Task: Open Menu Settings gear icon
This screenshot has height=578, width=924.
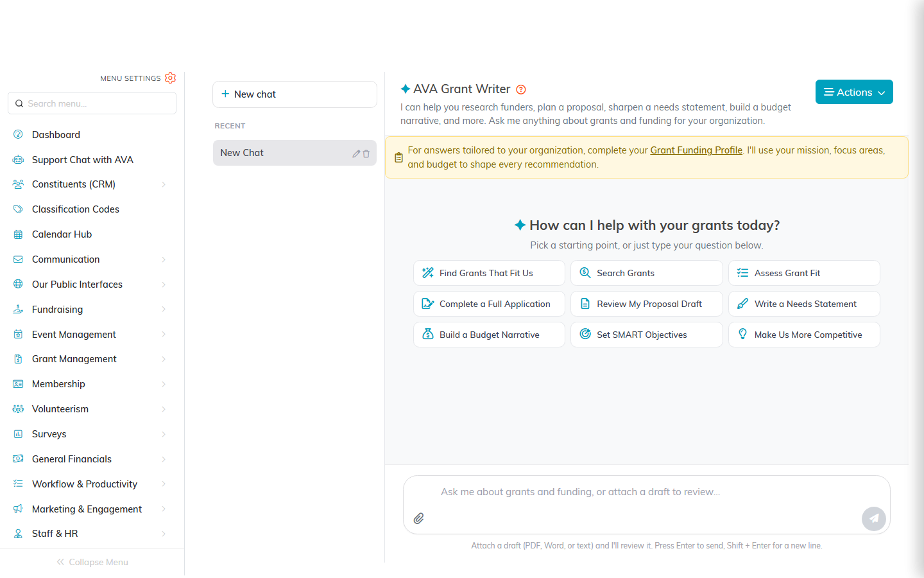Action: 170,78
